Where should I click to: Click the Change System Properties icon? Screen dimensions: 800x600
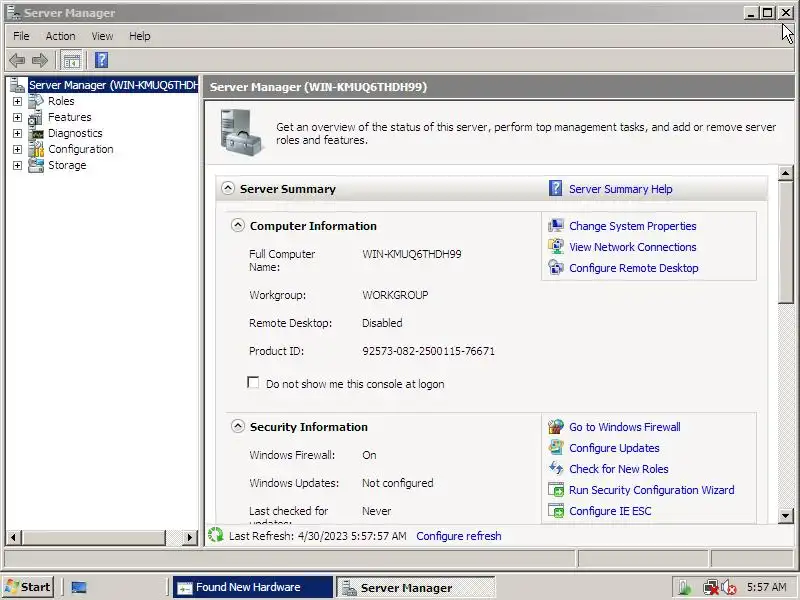click(556, 226)
